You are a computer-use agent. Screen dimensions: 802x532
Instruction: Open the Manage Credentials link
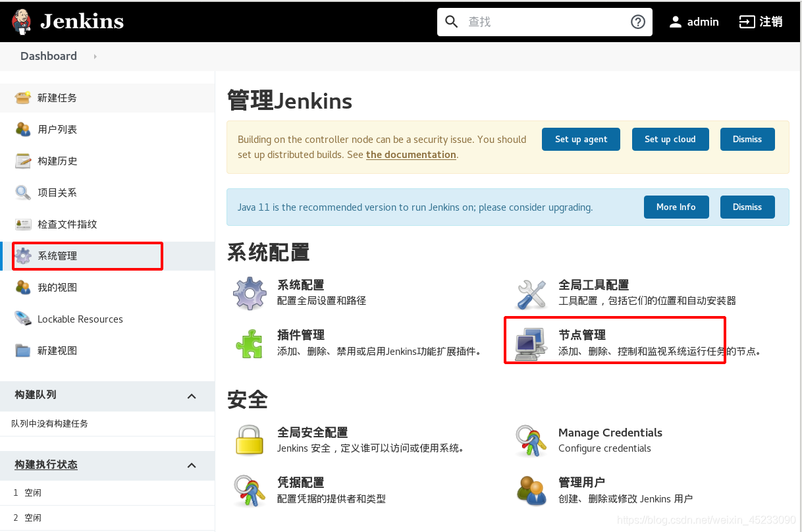[610, 433]
